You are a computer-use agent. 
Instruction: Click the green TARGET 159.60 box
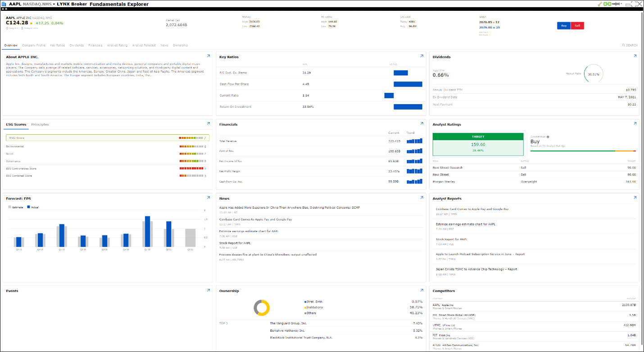(x=478, y=144)
